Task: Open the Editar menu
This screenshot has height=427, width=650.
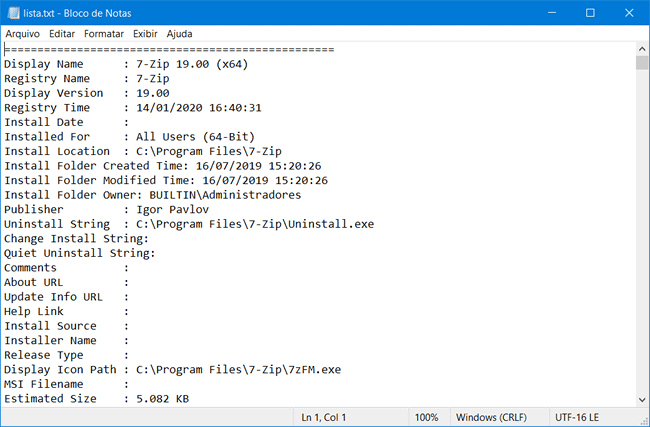Action: 62,33
